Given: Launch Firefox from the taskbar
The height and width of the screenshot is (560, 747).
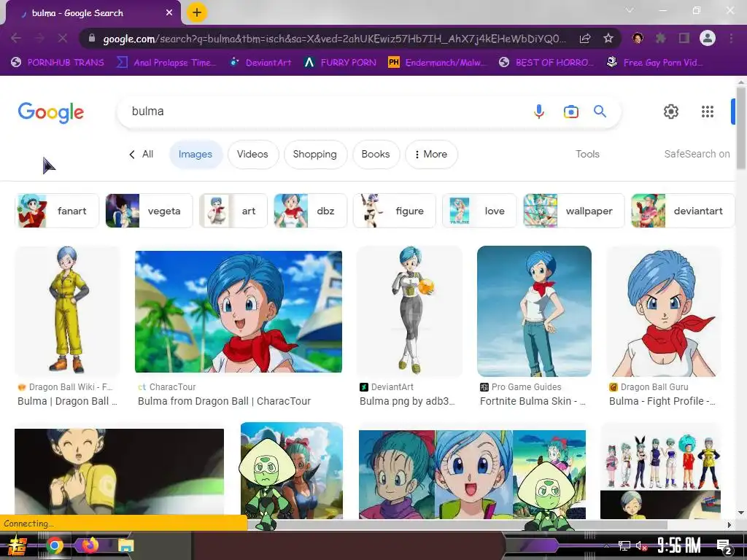Looking at the screenshot, I should click(x=90, y=545).
